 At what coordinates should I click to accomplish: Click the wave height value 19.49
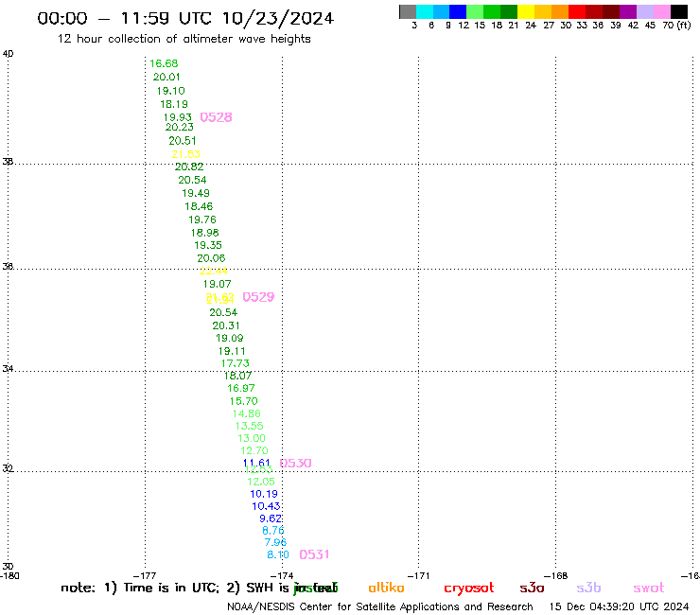tap(196, 193)
